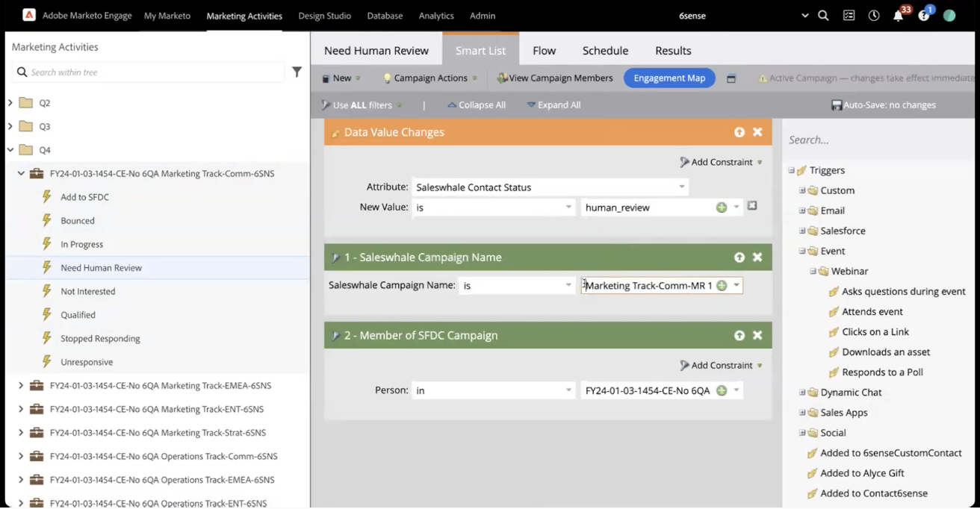
Task: Expand the Custom triggers folder
Action: (x=802, y=190)
